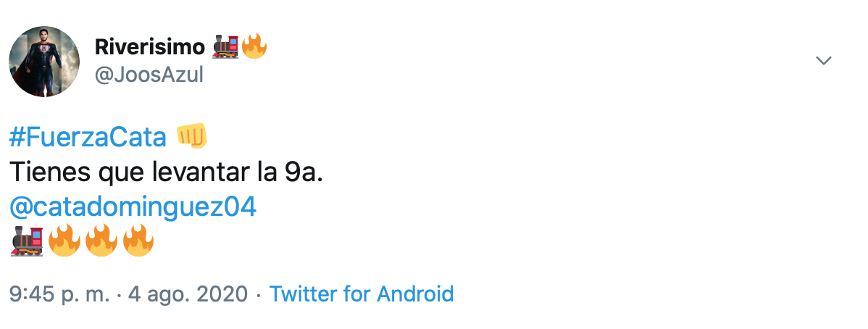
Task: Click fire emoji beside the Riverisimo name
Action: (x=254, y=47)
